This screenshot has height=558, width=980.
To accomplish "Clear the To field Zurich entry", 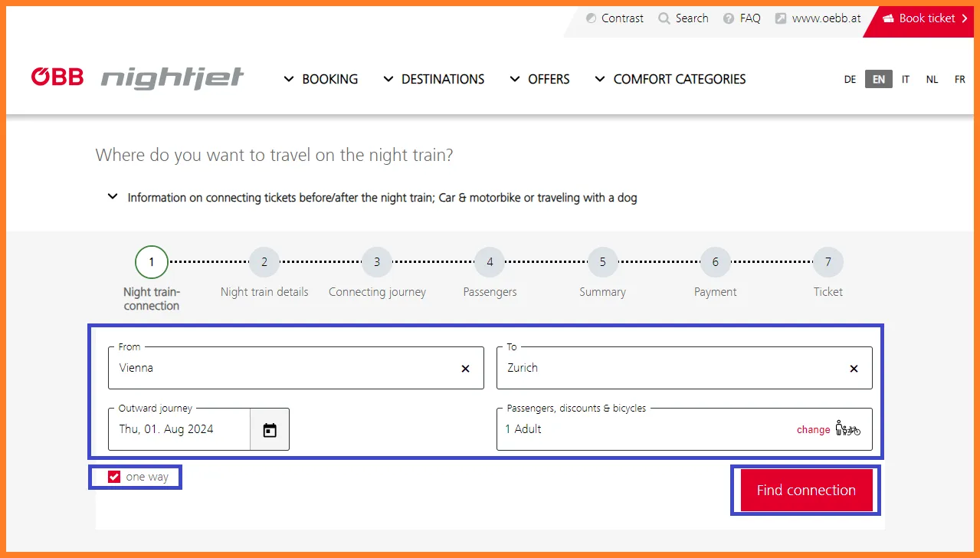I will (x=854, y=369).
